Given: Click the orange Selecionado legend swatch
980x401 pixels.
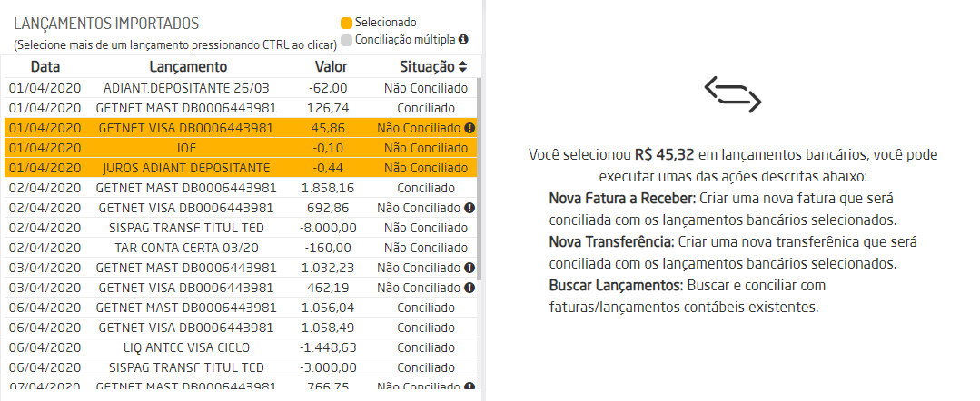Looking at the screenshot, I should pyautogui.click(x=346, y=23).
